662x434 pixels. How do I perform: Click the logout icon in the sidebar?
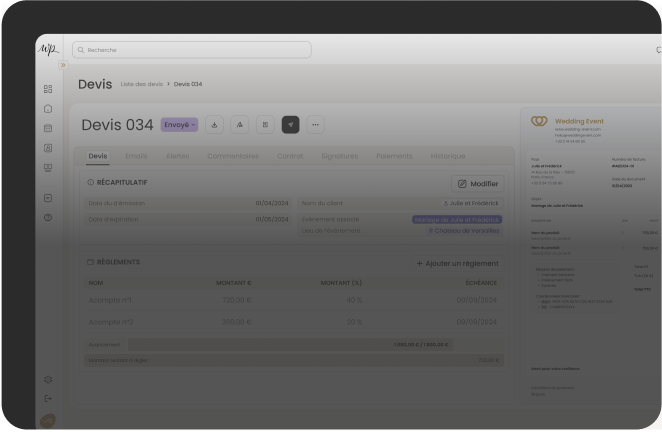48,399
